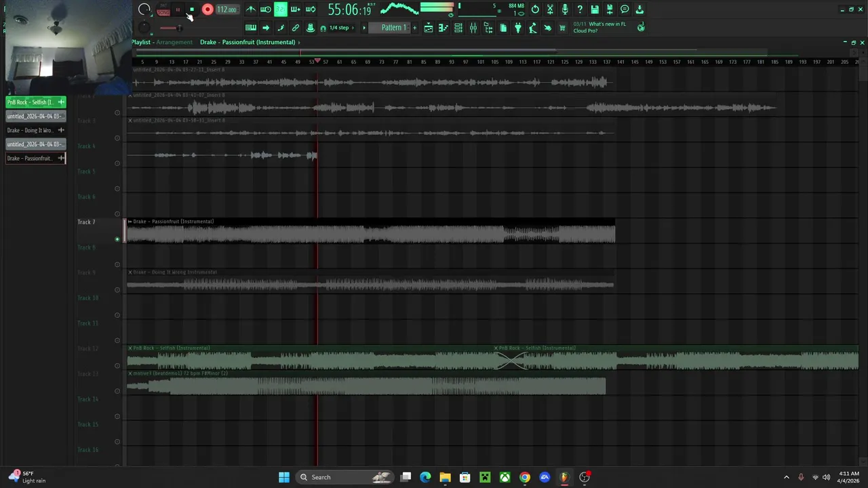Viewport: 868px width, 488px height.
Task: Toggle the metronome icon
Action: [x=251, y=9]
